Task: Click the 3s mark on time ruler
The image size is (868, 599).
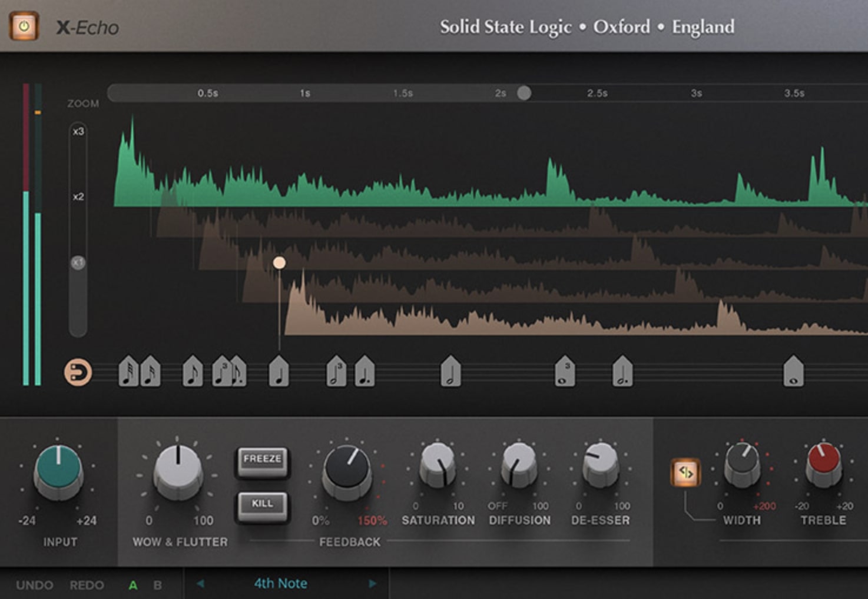Action: 696,93
